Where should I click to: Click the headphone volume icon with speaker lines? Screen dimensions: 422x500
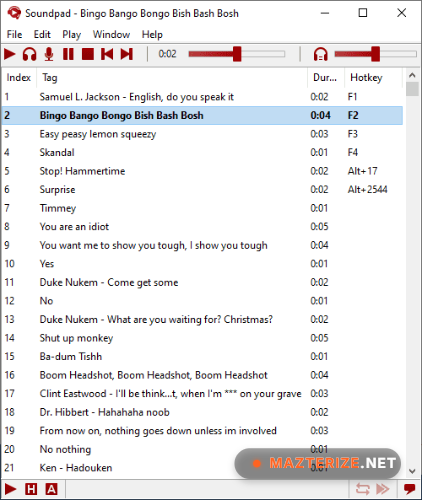tap(320, 54)
